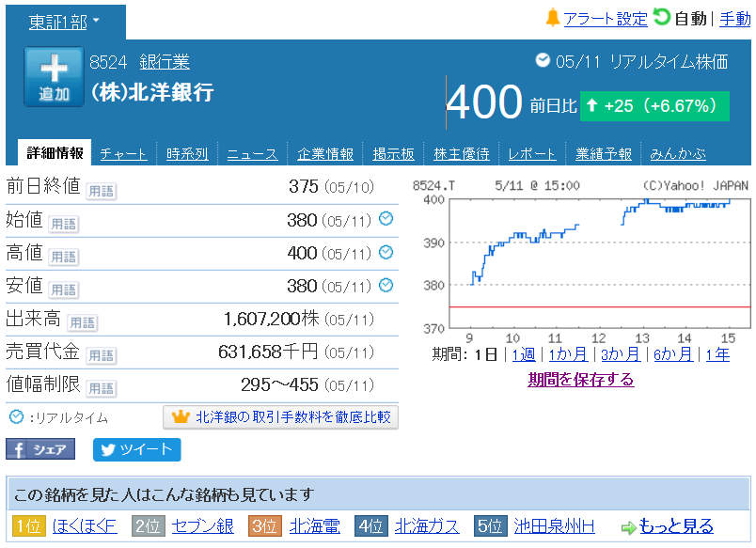756x548 pixels.
Task: Click 期間を保存する link
Action: [580, 380]
